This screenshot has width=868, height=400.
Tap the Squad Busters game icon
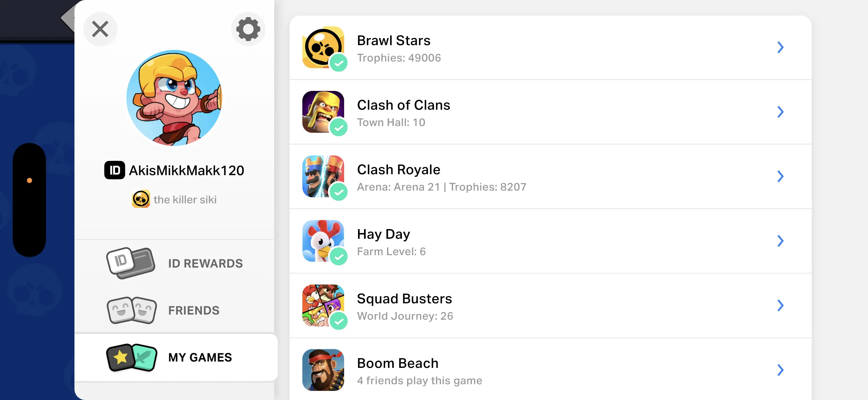click(x=322, y=305)
